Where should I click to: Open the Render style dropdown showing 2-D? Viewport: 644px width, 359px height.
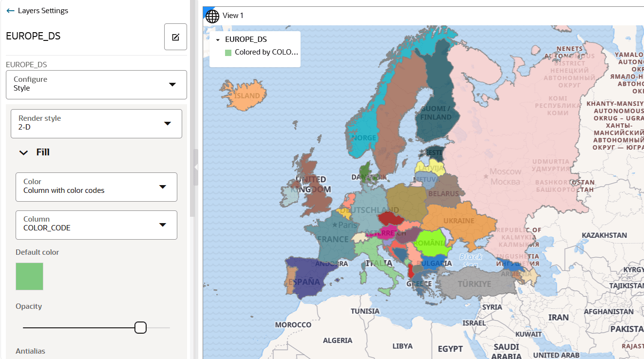96,123
